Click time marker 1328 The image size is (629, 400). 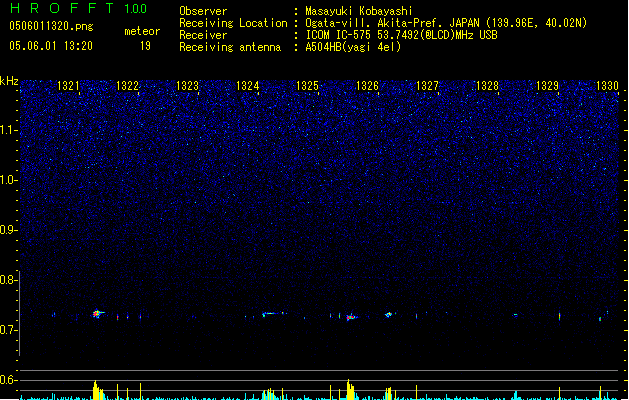click(487, 86)
